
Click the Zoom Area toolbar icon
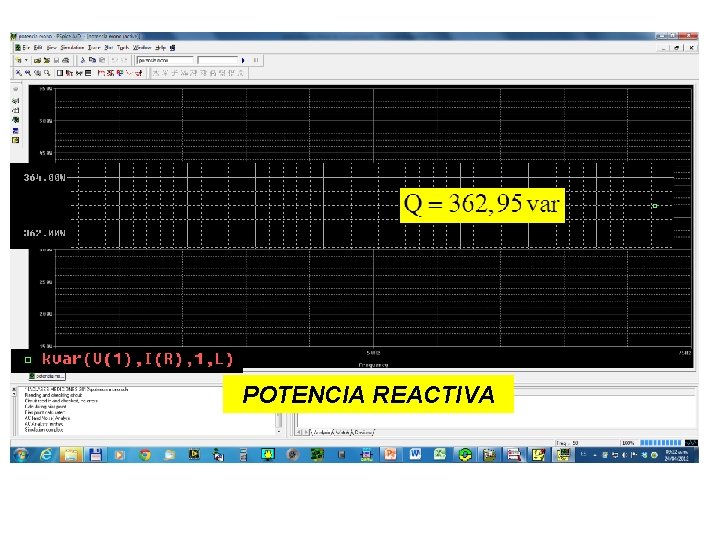(x=37, y=73)
